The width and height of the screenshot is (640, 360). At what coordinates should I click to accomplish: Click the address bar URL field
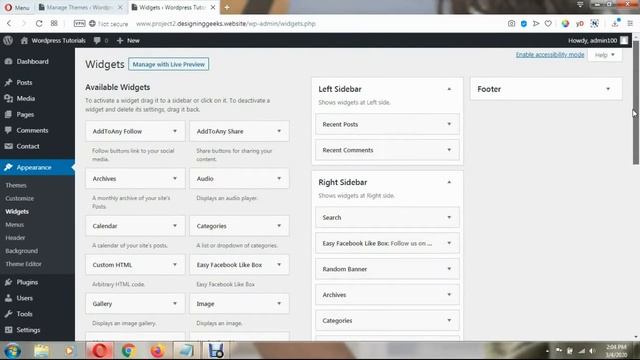click(x=225, y=24)
